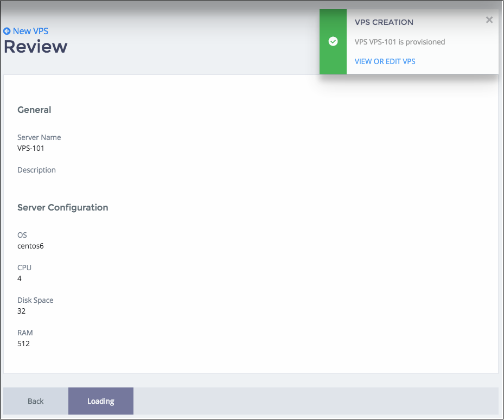The width and height of the screenshot is (504, 420).
Task: Click the Server Name label
Action: tap(39, 137)
